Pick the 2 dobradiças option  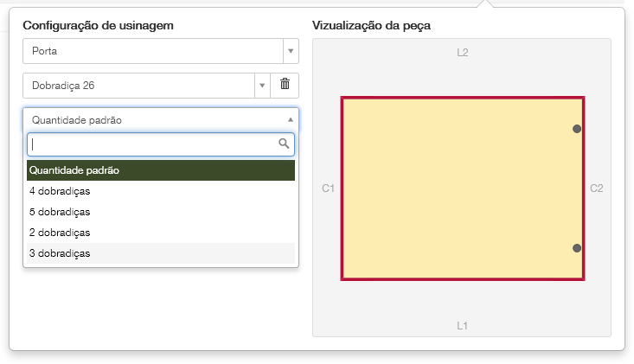161,233
